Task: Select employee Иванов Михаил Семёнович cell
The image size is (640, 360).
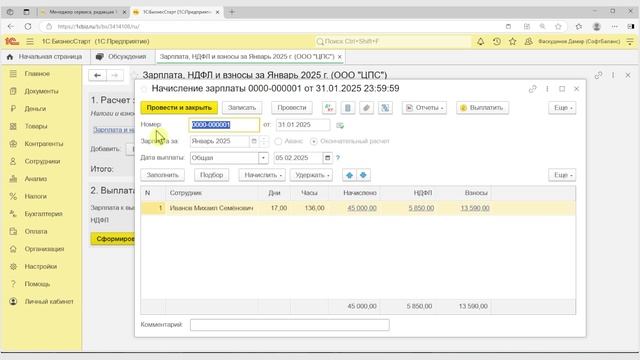Action: pos(211,208)
